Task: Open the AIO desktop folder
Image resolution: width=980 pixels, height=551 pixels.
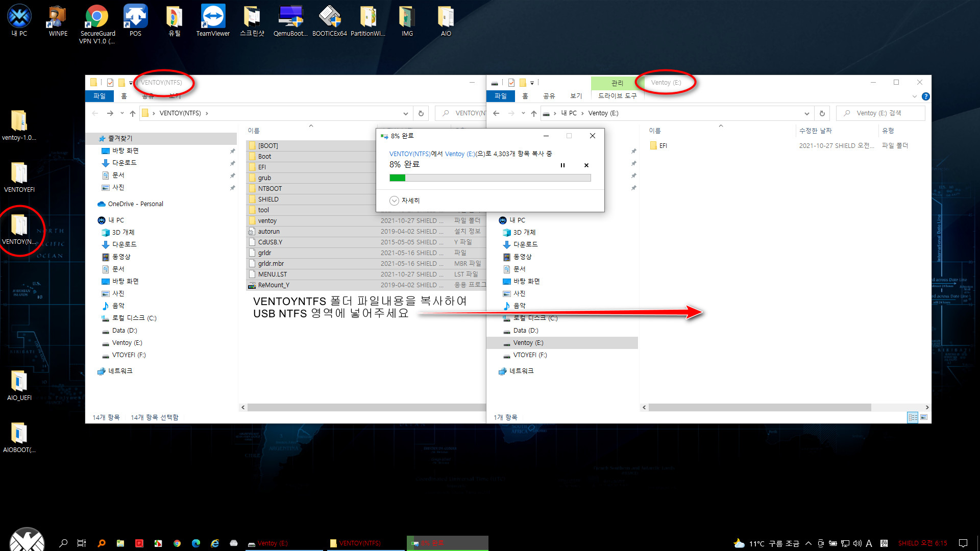Action: (446, 20)
